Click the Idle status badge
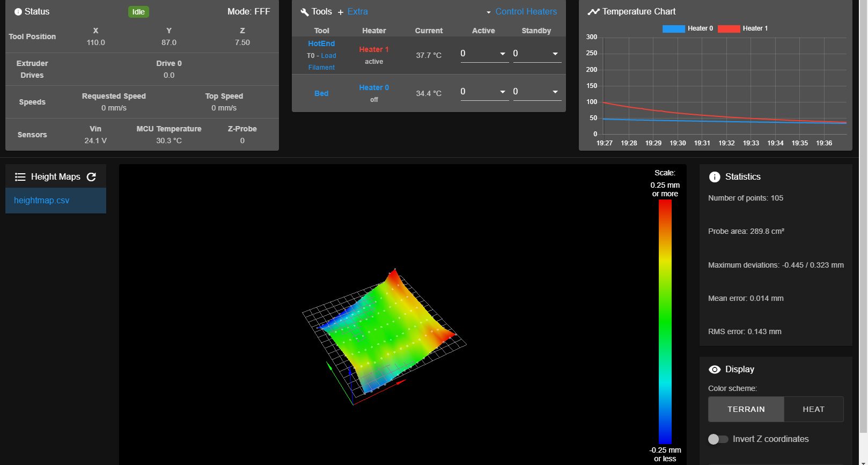 (138, 12)
